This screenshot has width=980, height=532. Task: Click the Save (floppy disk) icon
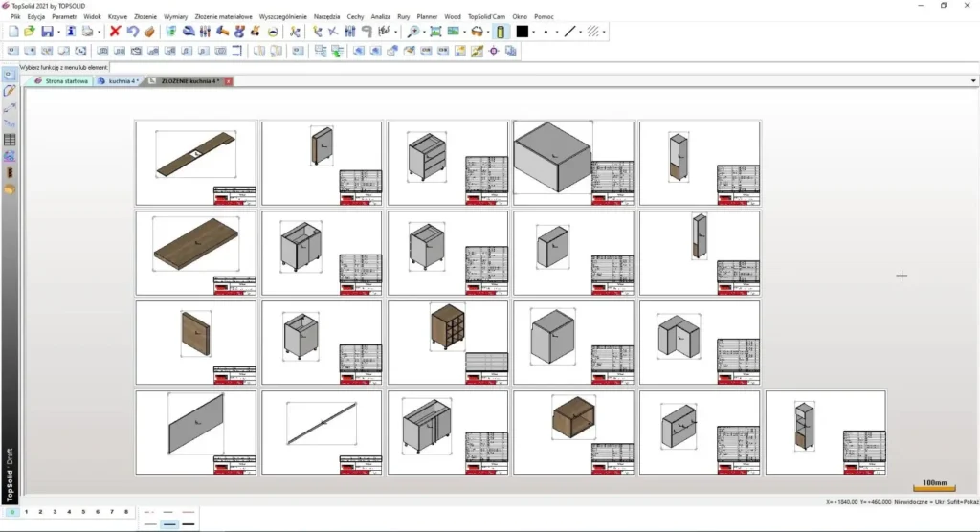(47, 32)
